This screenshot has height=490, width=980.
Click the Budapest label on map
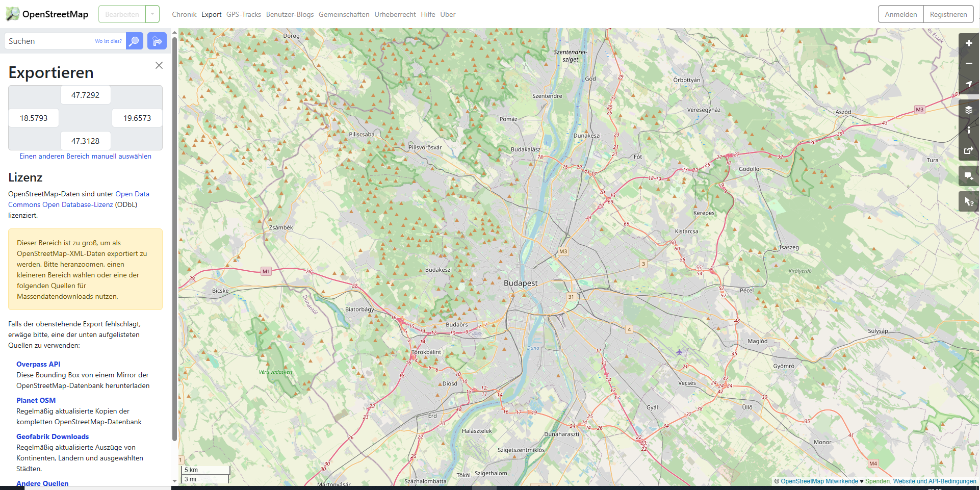click(521, 283)
